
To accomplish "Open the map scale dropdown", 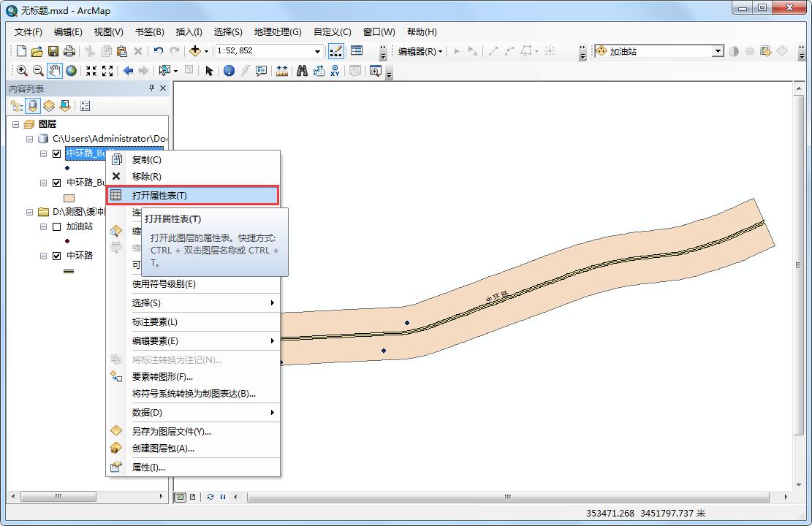I will (317, 51).
